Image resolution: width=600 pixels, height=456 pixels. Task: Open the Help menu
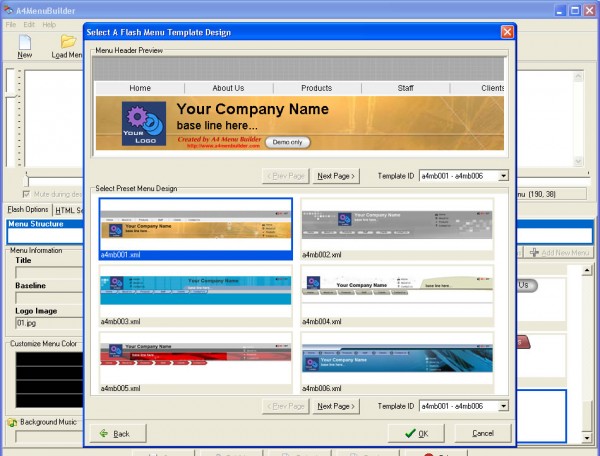coord(49,25)
